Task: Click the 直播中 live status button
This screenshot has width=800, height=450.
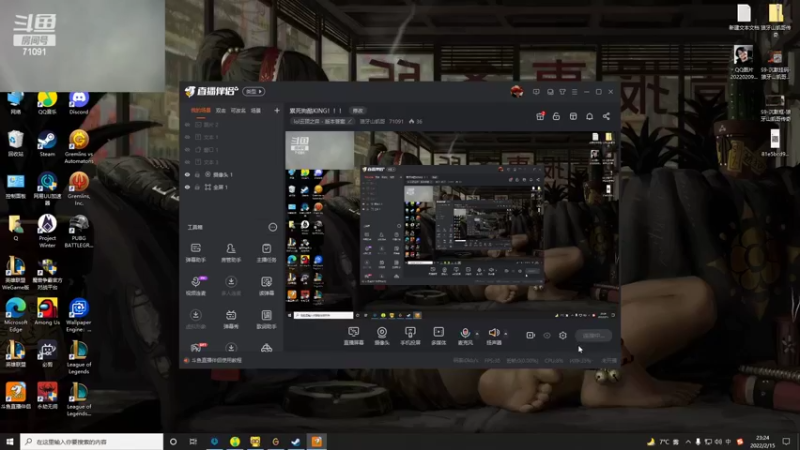Action: [x=593, y=336]
